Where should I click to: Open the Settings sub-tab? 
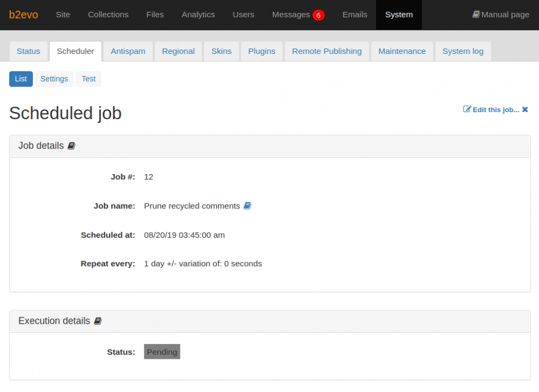(54, 79)
